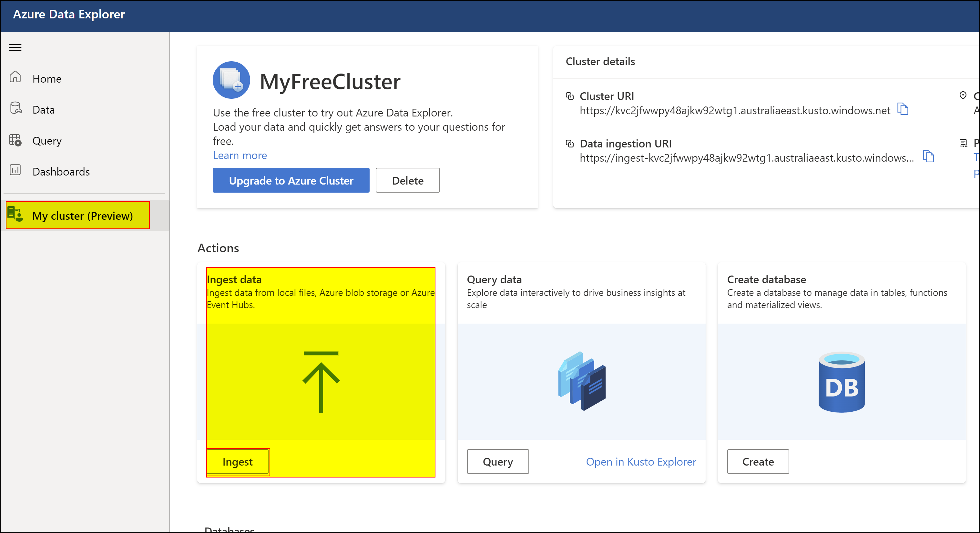Screen dimensions: 980x533
Task: Click the Azure Data Explorer title
Action: pyautogui.click(x=69, y=15)
